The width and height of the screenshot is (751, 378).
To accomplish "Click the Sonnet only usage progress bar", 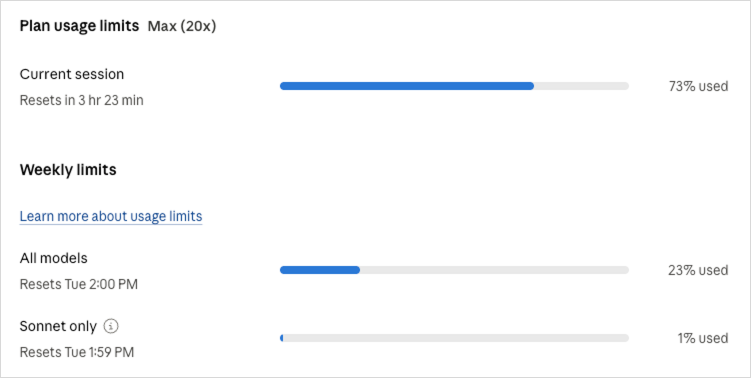I will (454, 338).
